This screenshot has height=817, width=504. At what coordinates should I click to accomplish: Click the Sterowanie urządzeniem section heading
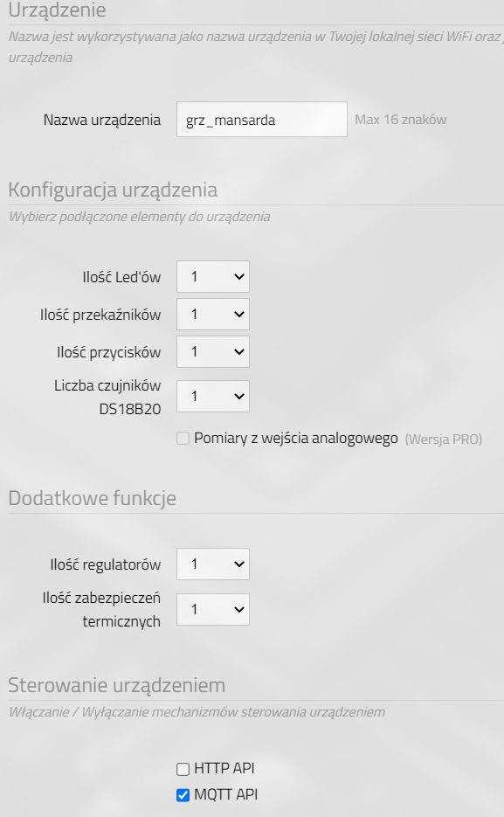coord(117,685)
